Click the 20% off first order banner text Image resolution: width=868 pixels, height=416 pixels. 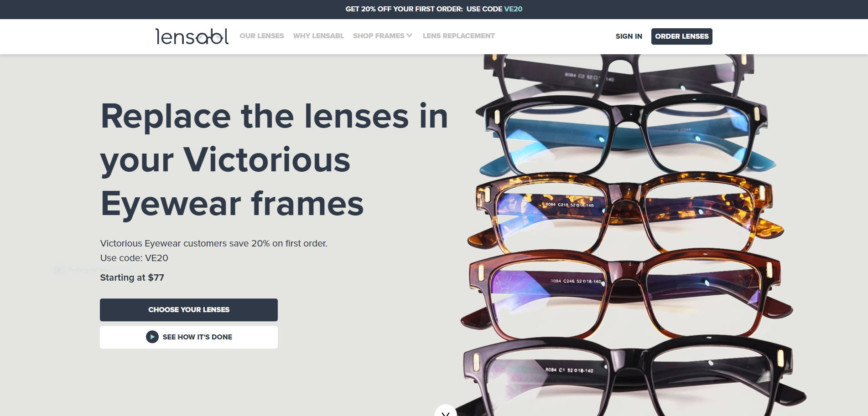(404, 9)
